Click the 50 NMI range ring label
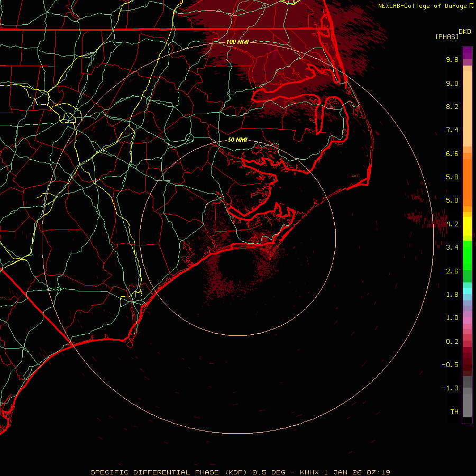This screenshot has height=476, width=476. pyautogui.click(x=237, y=140)
